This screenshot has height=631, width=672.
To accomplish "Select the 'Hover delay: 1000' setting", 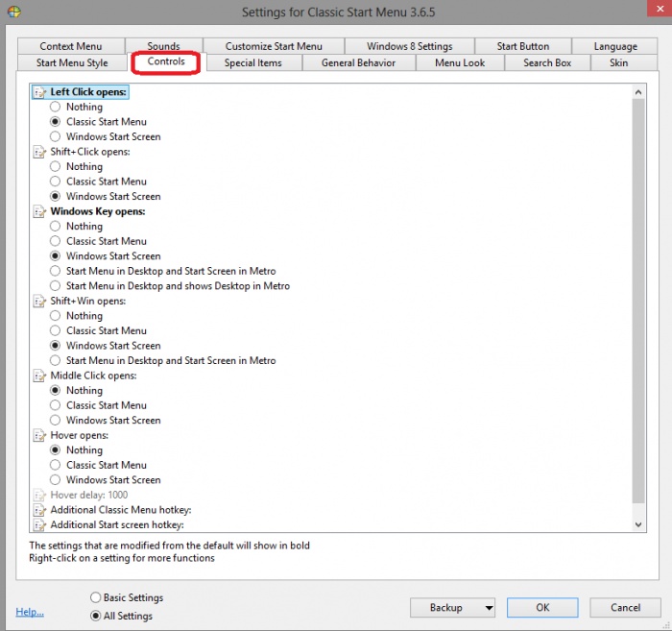I will 89,496.
